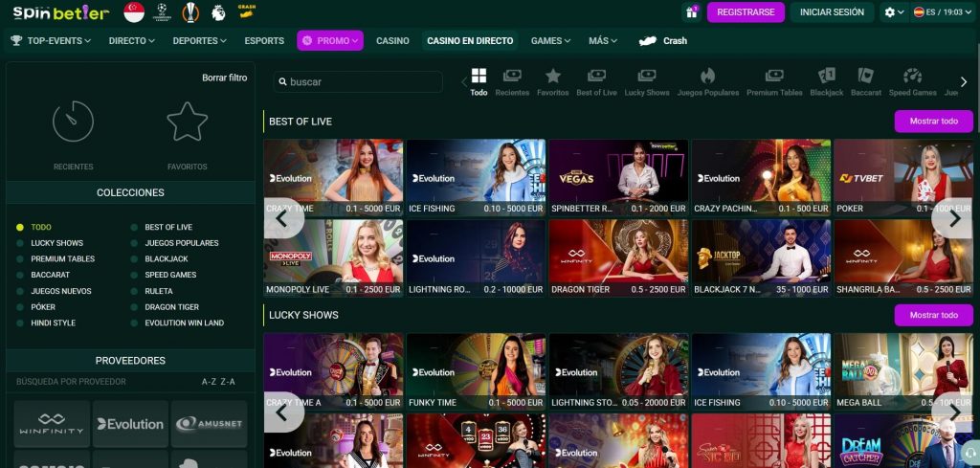980x468 pixels.
Task: Select the TODO collection radio
Action: point(20,228)
